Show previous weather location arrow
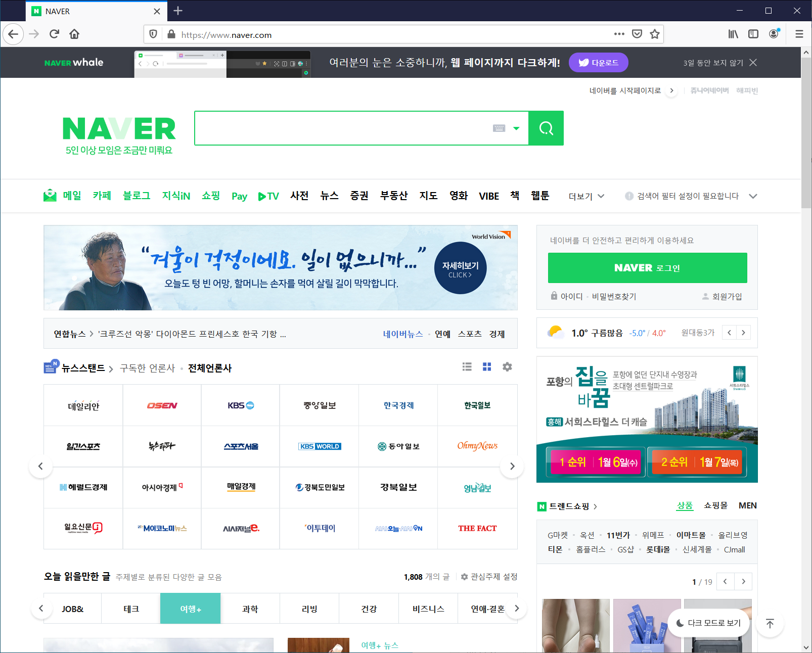Screen dimensions: 812x653 tap(729, 333)
